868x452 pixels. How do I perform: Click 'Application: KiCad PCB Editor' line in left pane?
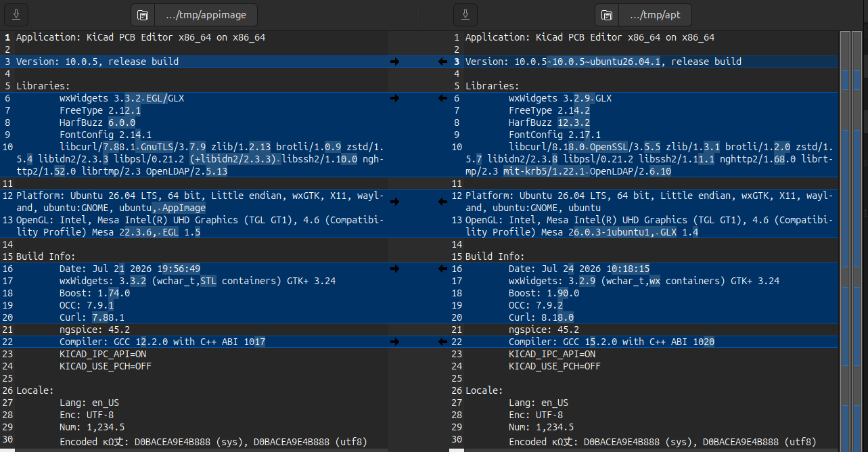[x=141, y=37]
